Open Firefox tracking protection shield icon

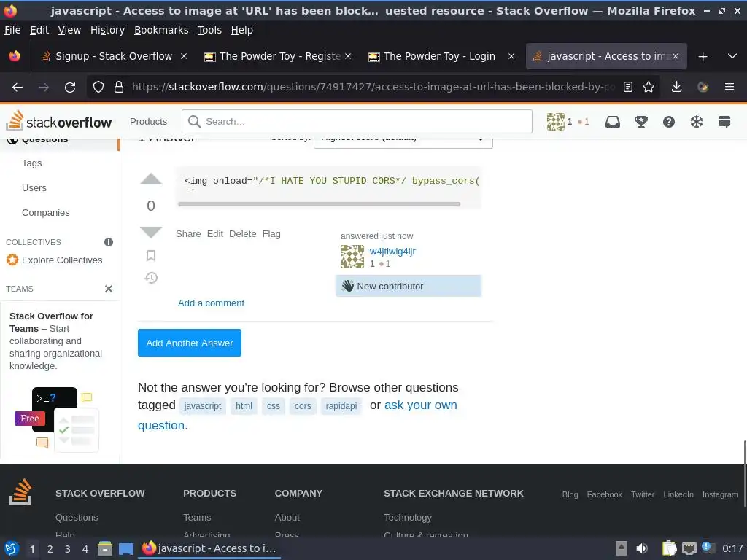click(98, 87)
